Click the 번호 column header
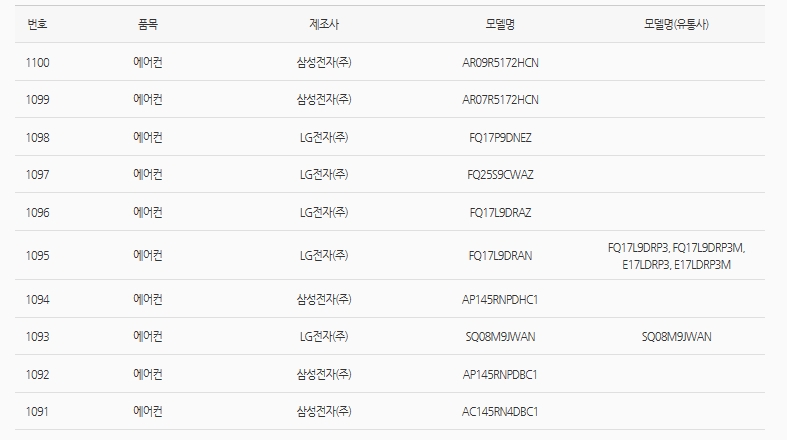This screenshot has width=787, height=440. (38, 24)
